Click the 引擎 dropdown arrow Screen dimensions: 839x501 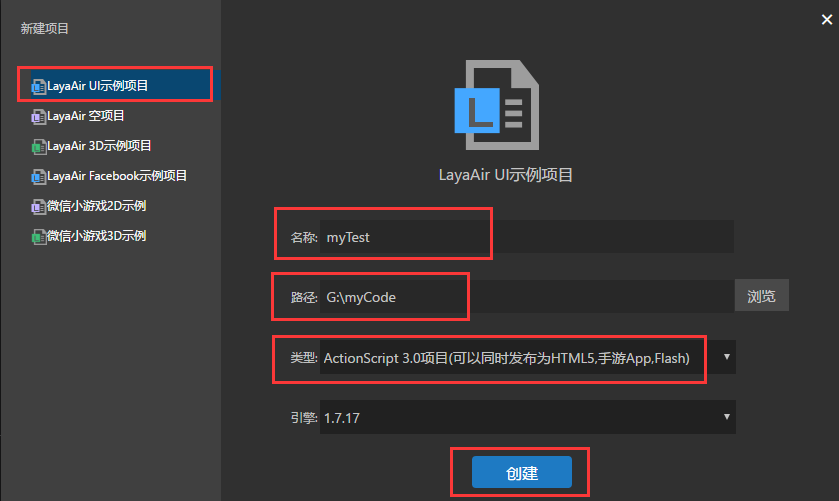727,416
